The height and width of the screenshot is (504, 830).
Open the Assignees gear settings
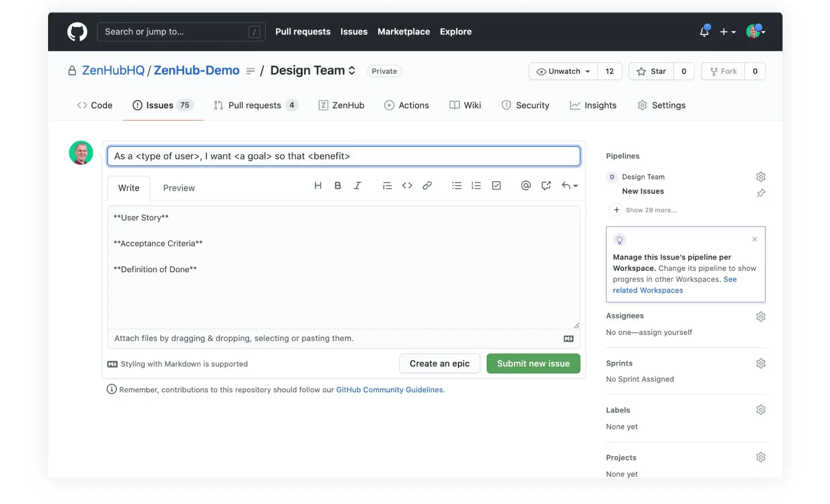point(761,317)
